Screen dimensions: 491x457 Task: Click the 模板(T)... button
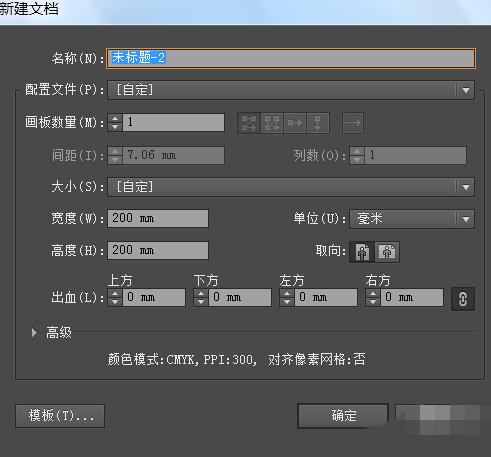click(60, 416)
